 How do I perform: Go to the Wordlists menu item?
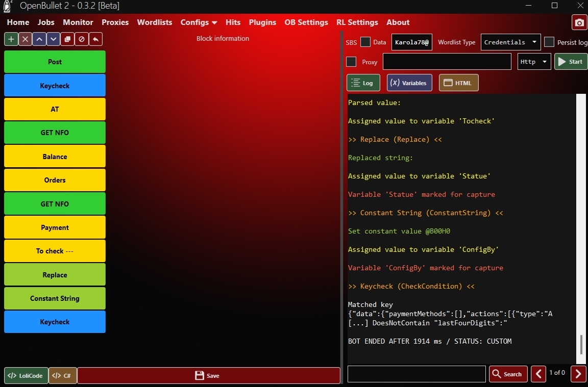pos(155,22)
